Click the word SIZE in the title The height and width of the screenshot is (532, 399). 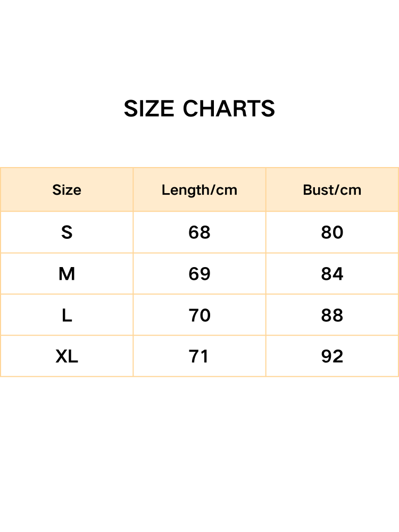tap(149, 109)
